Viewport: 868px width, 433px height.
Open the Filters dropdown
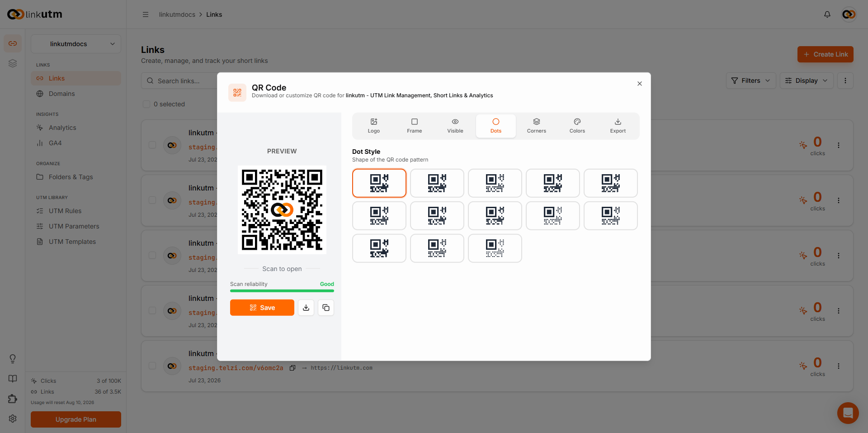click(x=750, y=81)
